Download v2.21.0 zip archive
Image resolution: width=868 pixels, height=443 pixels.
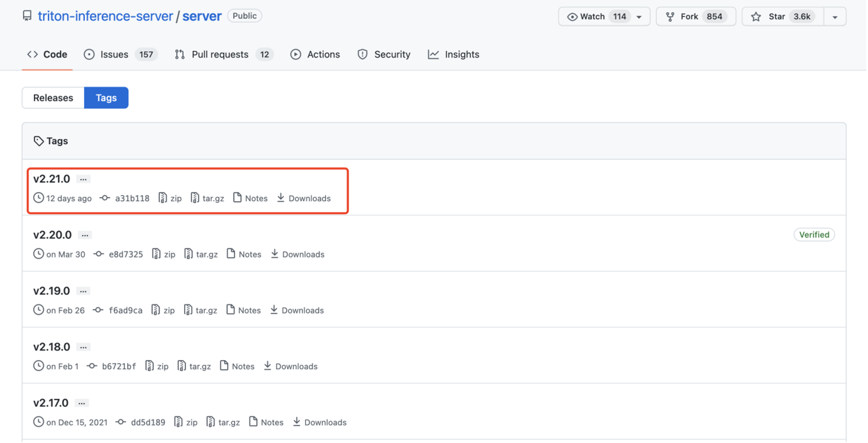pyautogui.click(x=170, y=198)
